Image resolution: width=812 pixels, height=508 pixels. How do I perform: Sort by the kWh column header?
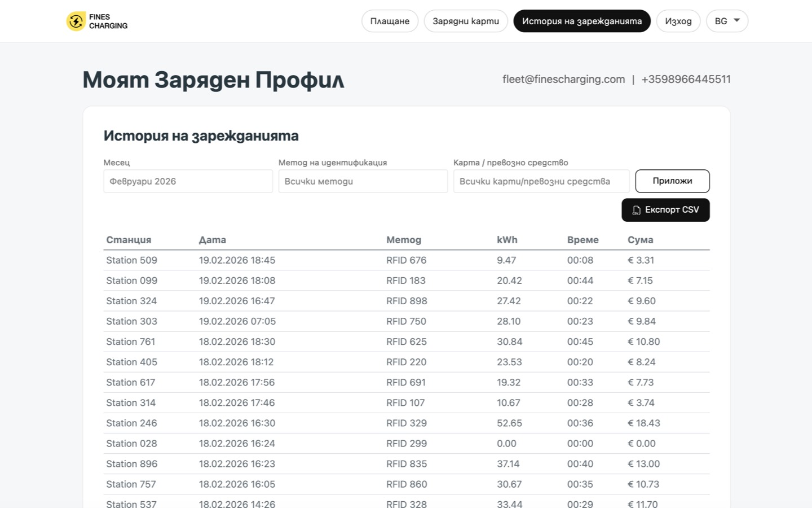pos(506,239)
